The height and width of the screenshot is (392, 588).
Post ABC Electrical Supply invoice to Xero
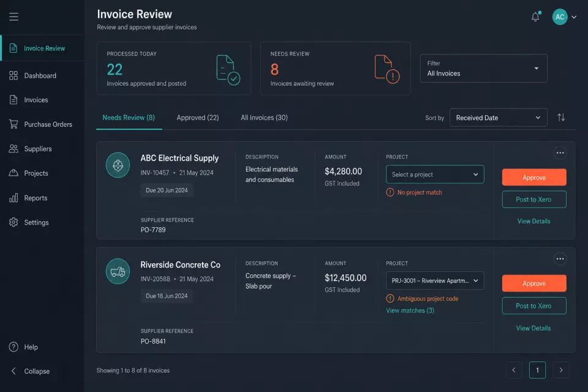pos(534,199)
